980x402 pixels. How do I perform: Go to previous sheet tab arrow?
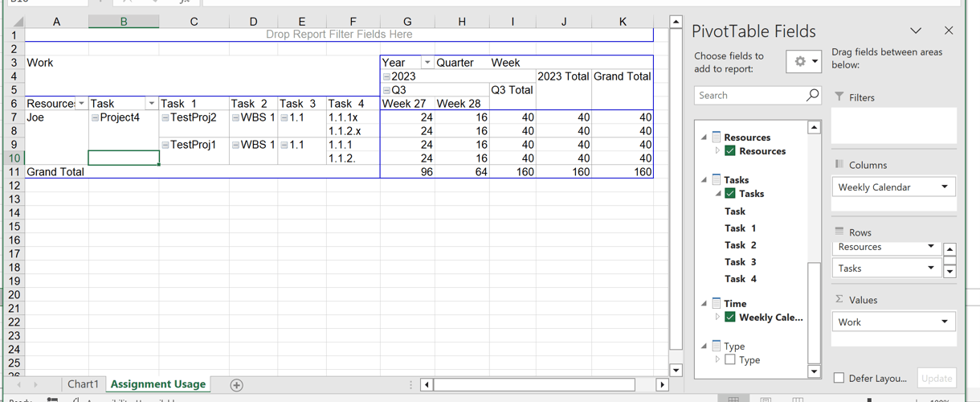pyautogui.click(x=18, y=385)
